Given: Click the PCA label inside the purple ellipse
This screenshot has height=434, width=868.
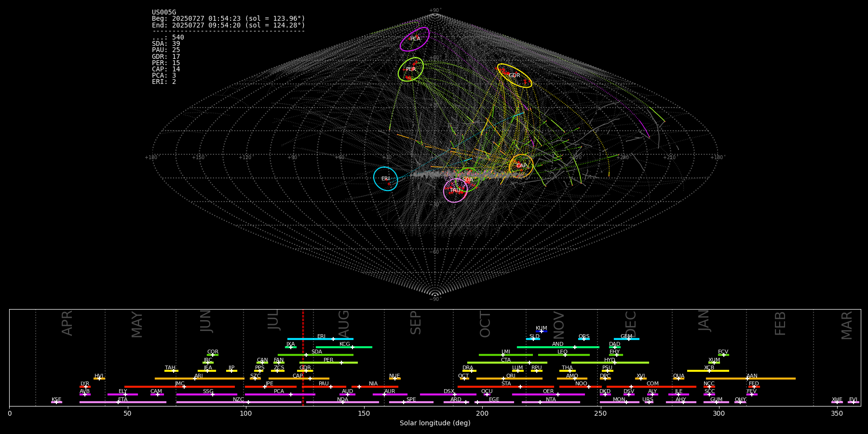Looking at the screenshot, I should [415, 39].
